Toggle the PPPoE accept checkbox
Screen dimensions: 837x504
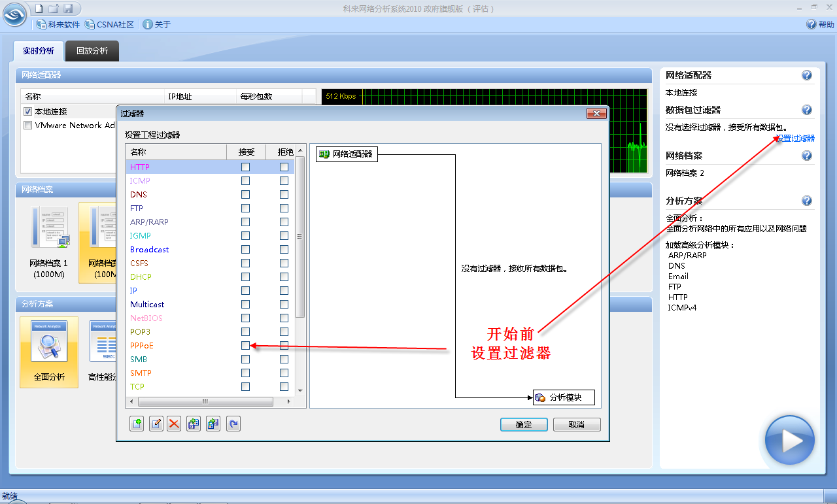coord(245,345)
